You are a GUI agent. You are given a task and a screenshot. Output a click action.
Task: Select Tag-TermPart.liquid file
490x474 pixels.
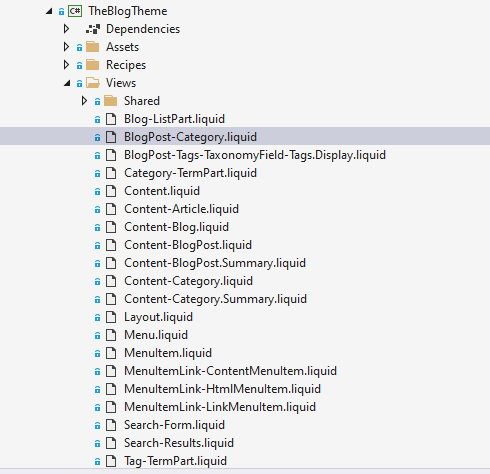(x=175, y=461)
